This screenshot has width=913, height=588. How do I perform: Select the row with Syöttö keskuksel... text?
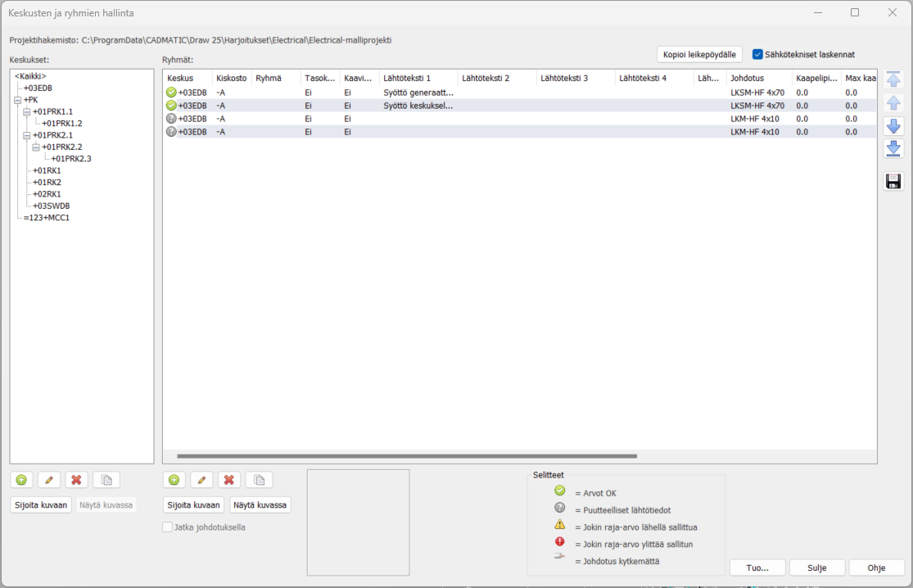418,106
